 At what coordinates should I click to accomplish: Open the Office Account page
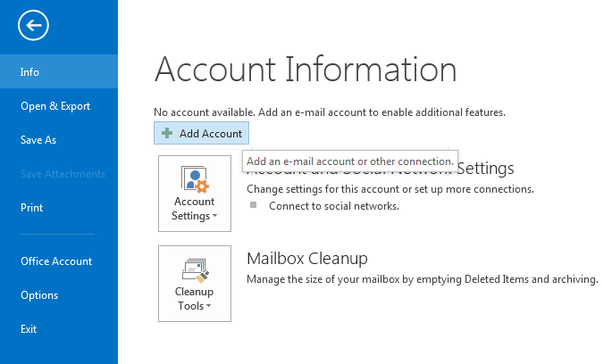(56, 261)
